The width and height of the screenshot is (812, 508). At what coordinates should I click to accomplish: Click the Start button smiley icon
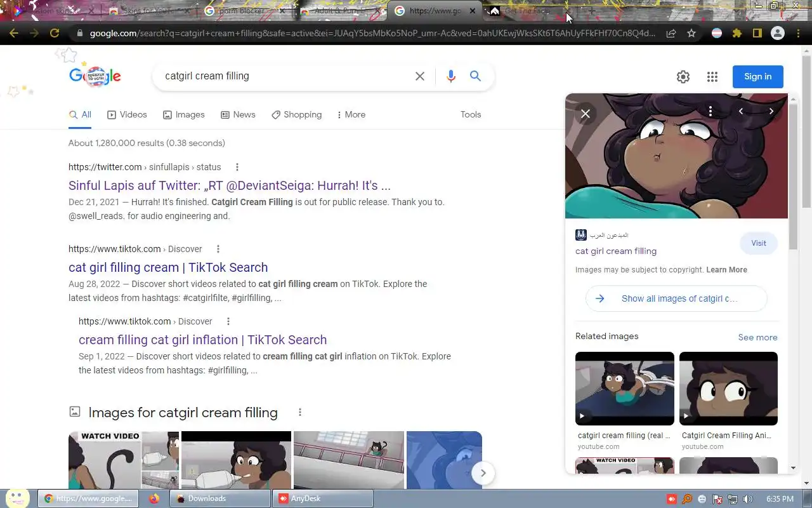[x=18, y=498]
